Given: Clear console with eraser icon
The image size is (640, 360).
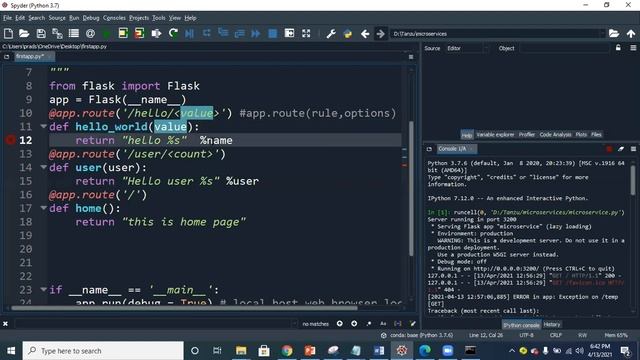Looking at the screenshot, I should pos(621,149).
